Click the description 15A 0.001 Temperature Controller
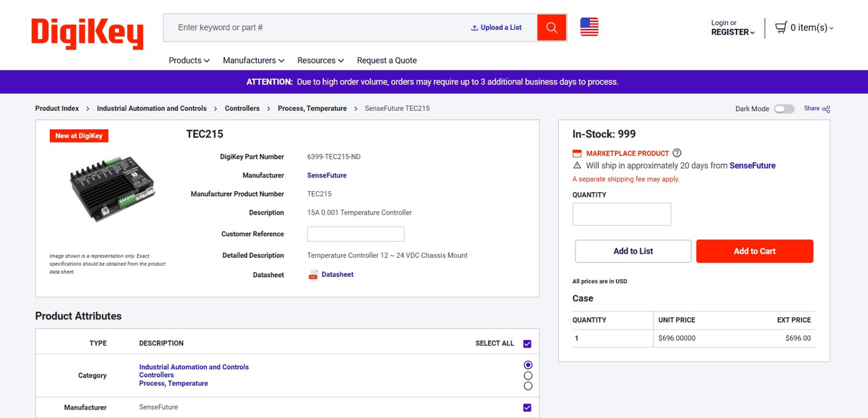The width and height of the screenshot is (868, 418). [x=359, y=212]
